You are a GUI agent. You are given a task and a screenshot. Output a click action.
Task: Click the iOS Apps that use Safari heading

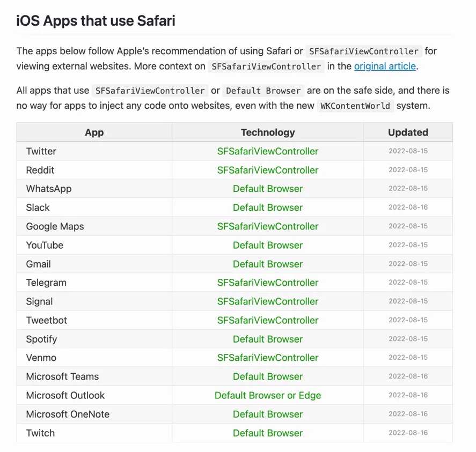96,20
